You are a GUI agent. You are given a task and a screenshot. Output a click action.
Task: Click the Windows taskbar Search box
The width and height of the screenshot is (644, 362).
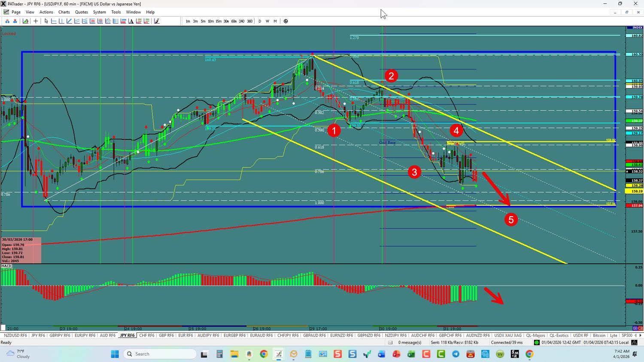(x=160, y=354)
